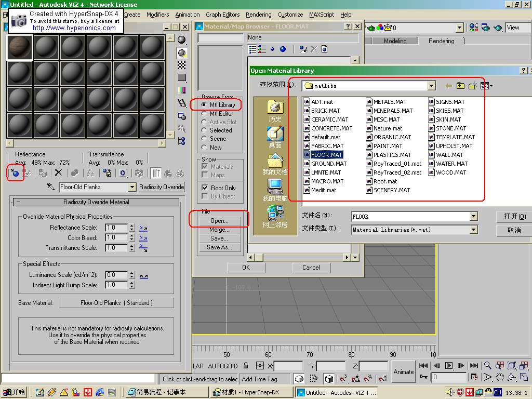This screenshot has width=532, height=399.
Task: Toggle the Root Only checkbox
Action: [x=205, y=188]
